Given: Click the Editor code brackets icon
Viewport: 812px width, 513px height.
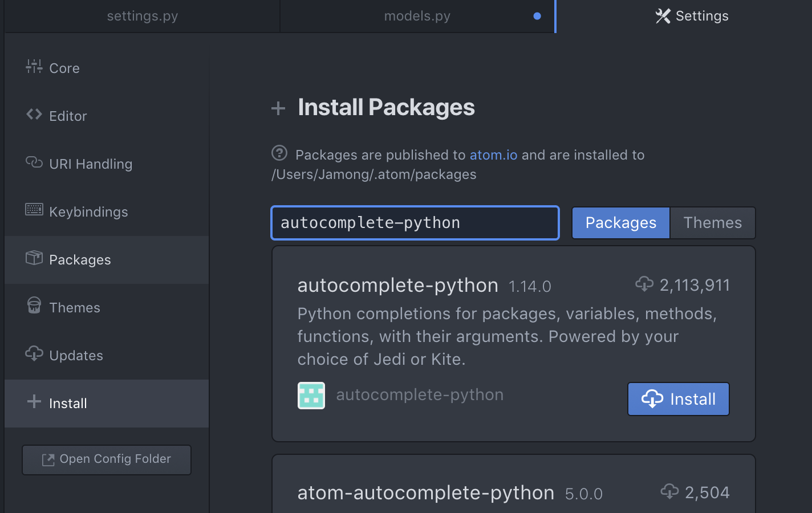Looking at the screenshot, I should coord(34,115).
